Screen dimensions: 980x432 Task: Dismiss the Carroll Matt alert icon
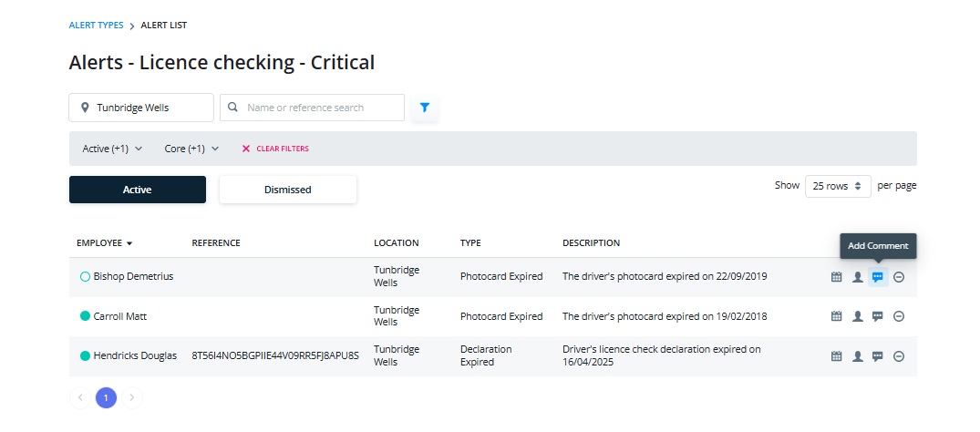pyautogui.click(x=899, y=316)
